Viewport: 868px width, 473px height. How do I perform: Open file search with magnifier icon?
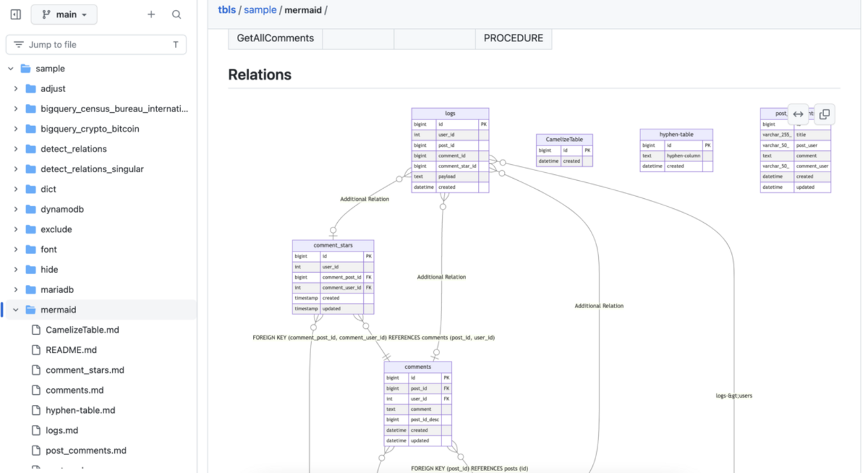tap(176, 14)
